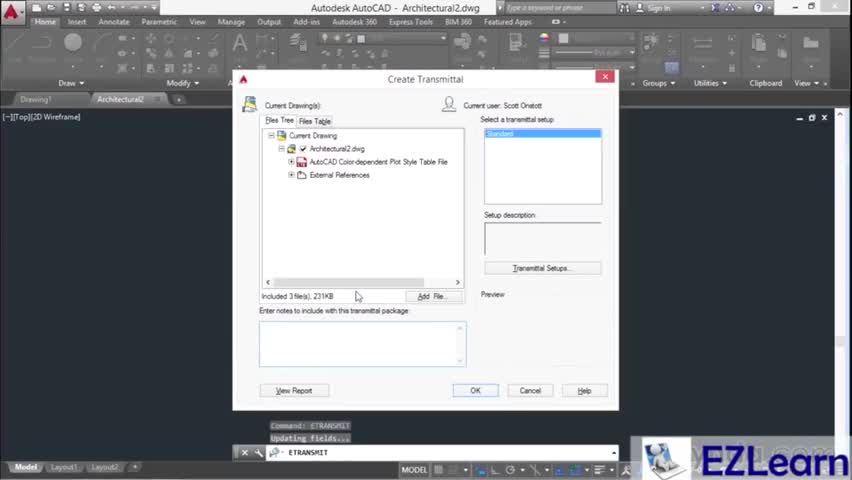
Task: Expand AutoCAD Color-dependent Plot Style Table File
Action: click(x=291, y=161)
